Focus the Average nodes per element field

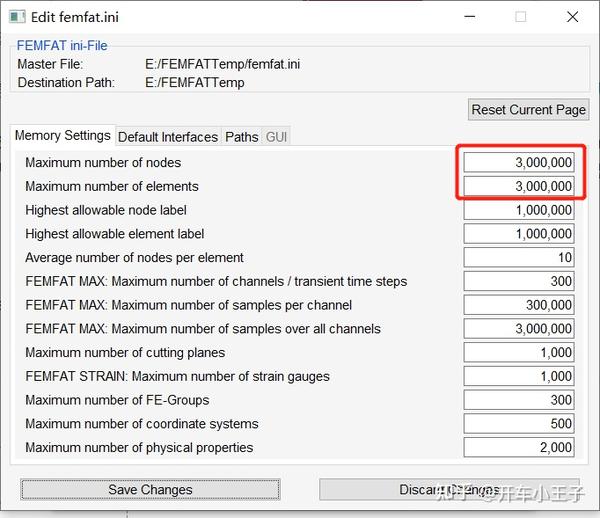pos(519,257)
